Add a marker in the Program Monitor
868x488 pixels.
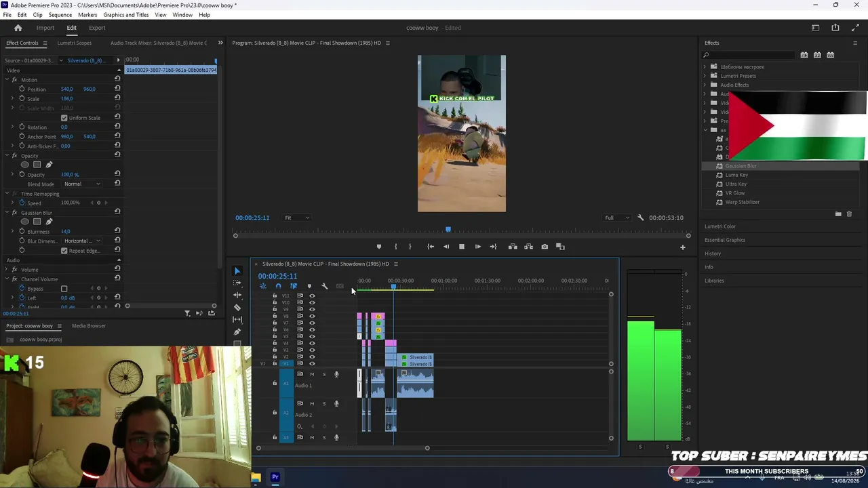tap(379, 247)
